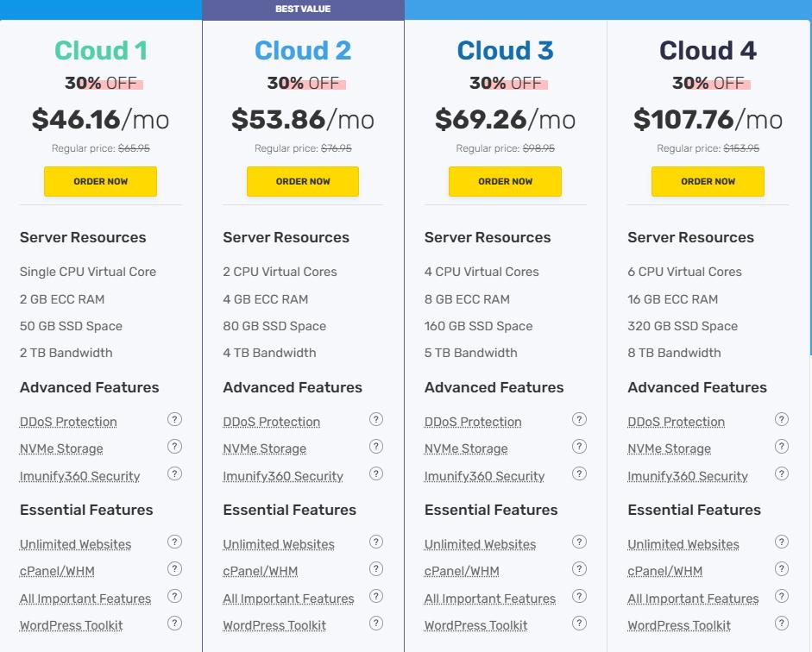Click help icon beside Cloud 4 NVMe Storage
Screen dimensions: 812x652
pos(781,447)
